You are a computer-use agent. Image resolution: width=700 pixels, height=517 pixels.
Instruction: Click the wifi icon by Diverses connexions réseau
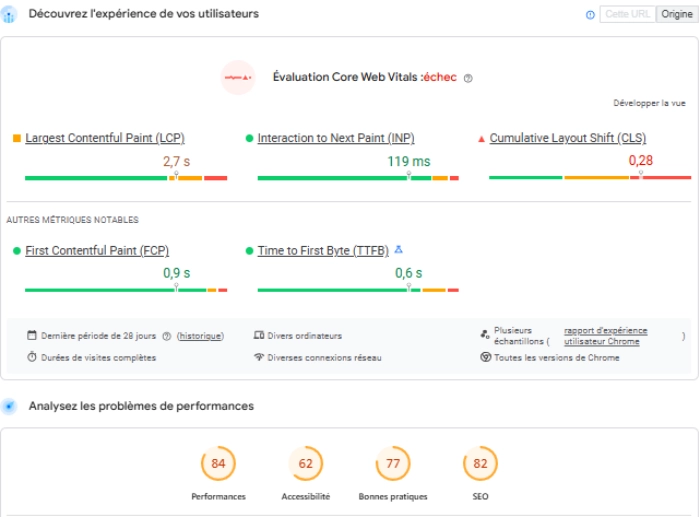coord(259,357)
